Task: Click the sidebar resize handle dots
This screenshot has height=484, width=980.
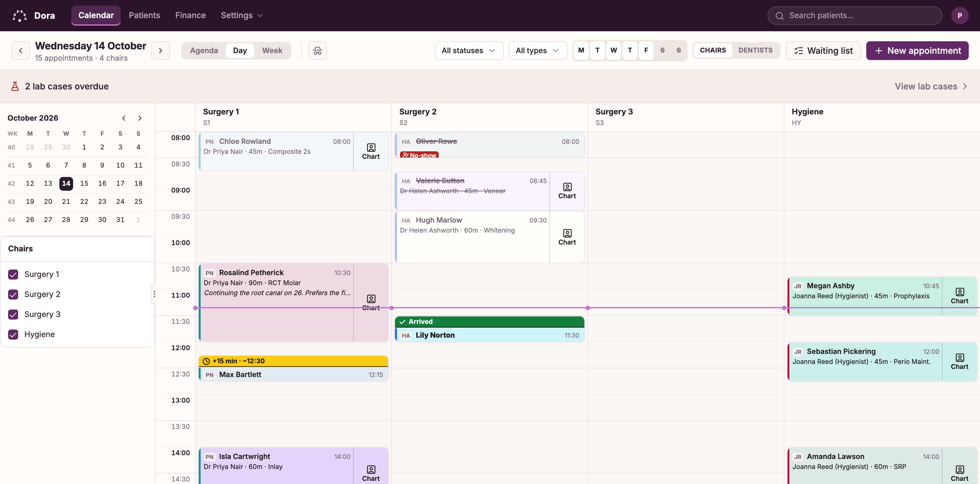Action: click(x=154, y=294)
